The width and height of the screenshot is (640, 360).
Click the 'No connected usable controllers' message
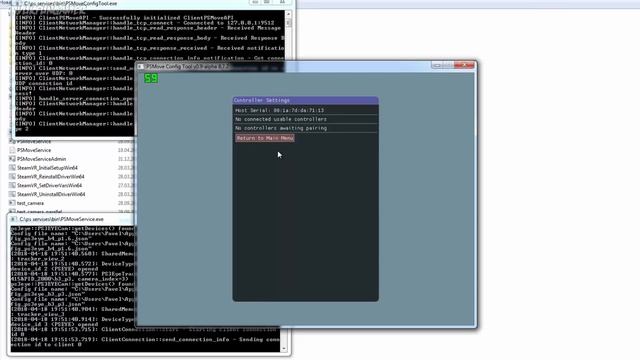281,119
